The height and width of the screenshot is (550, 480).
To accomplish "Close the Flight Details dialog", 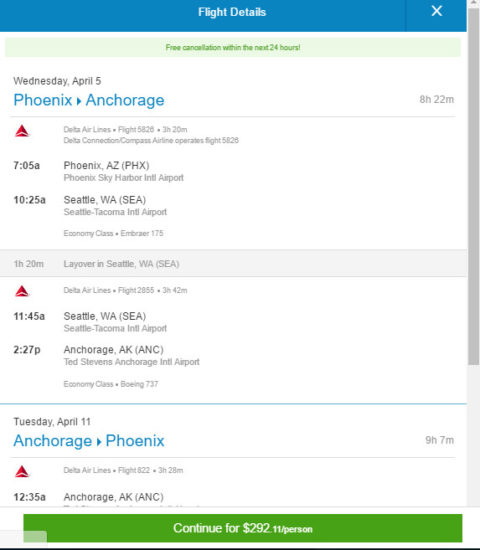I will click(x=436, y=11).
